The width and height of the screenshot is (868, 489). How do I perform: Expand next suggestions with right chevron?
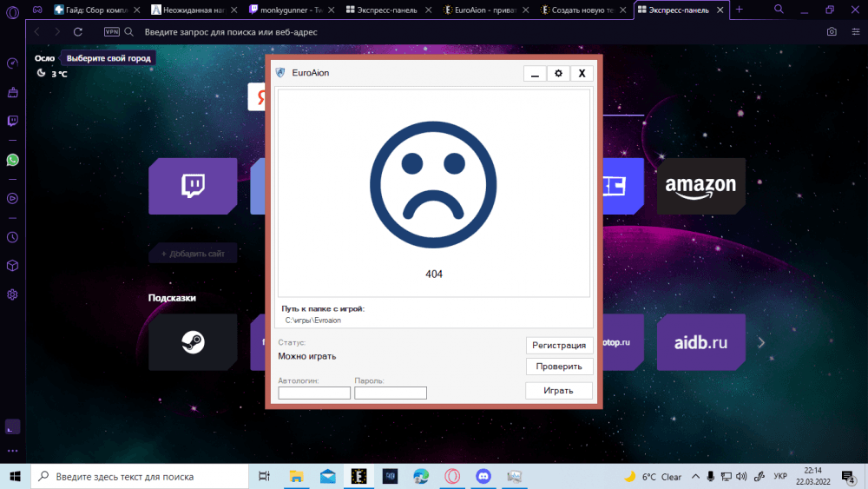[x=761, y=342]
